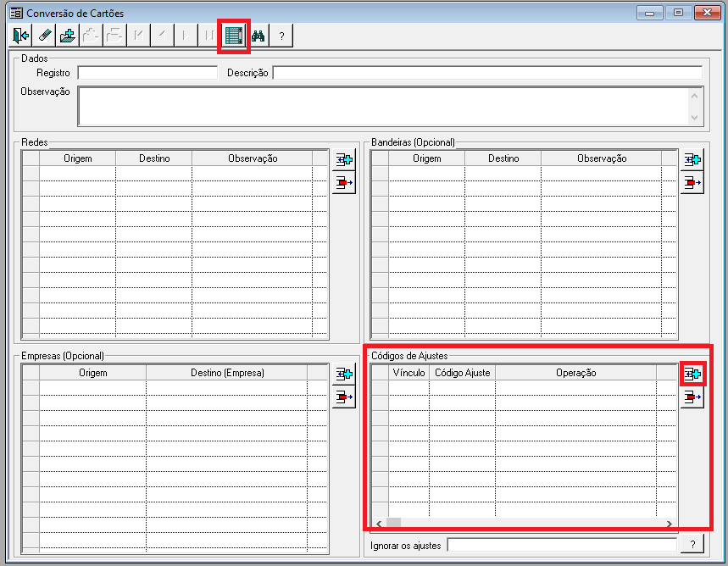
Task: Click the exit door icon in toolbar
Action: 20,36
